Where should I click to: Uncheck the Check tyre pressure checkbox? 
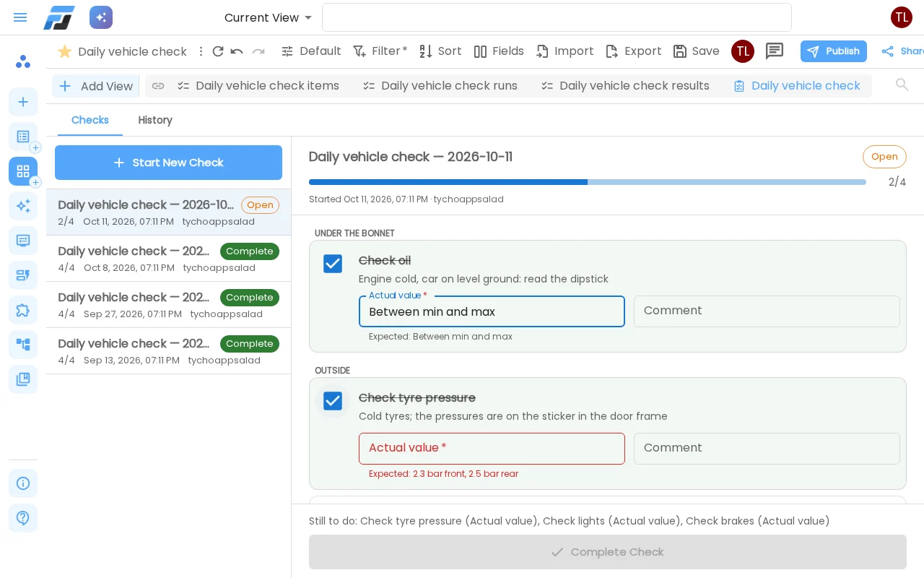point(333,401)
